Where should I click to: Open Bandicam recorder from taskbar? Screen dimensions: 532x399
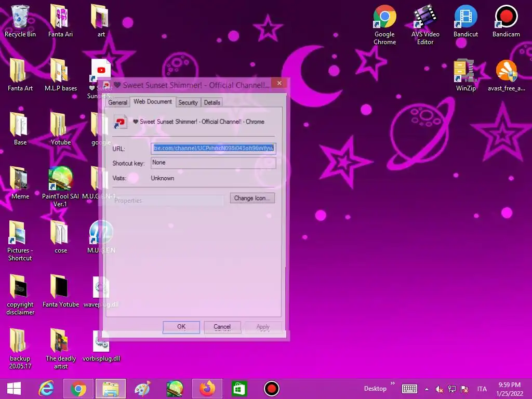tap(271, 389)
